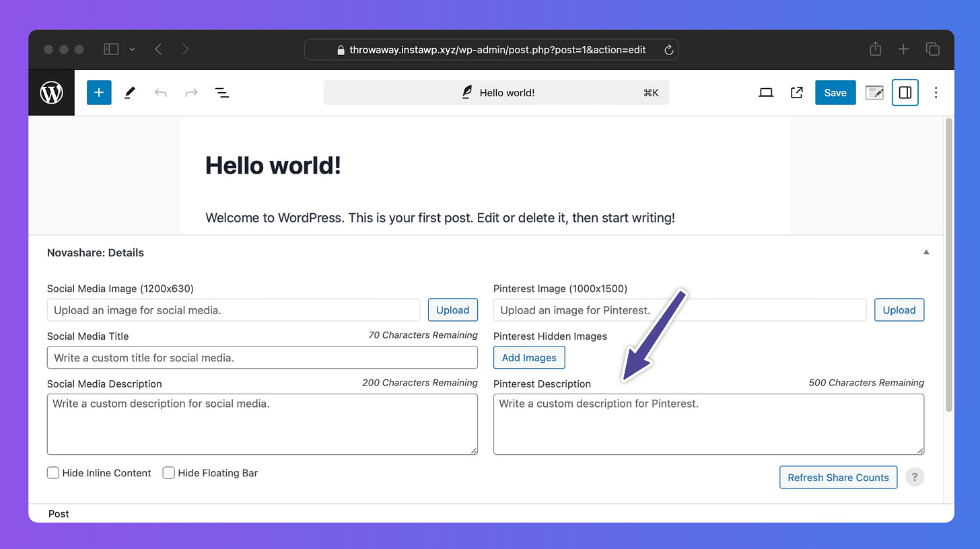Screen dimensions: 980x549
Task: Open the block inserter plus button
Action: click(99, 93)
